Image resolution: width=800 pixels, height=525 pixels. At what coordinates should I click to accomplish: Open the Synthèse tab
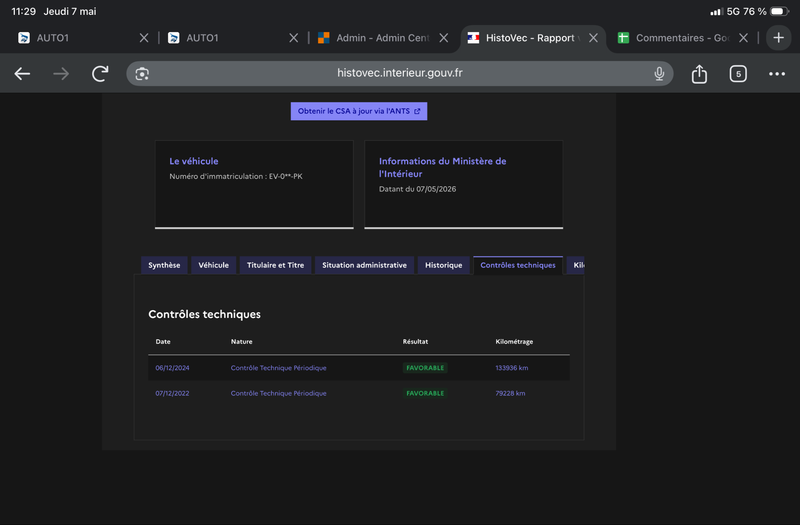pyautogui.click(x=164, y=265)
